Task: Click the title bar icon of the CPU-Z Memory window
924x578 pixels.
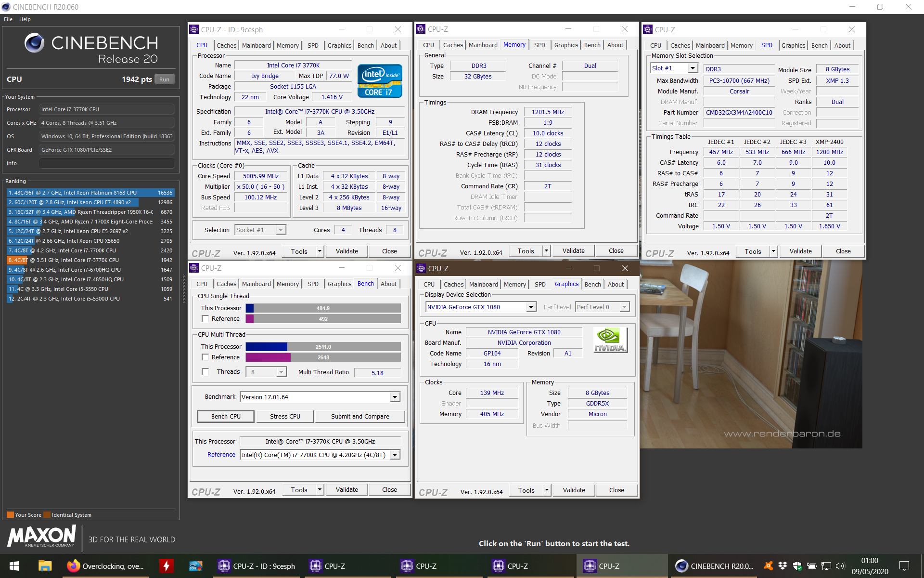Action: [x=421, y=29]
